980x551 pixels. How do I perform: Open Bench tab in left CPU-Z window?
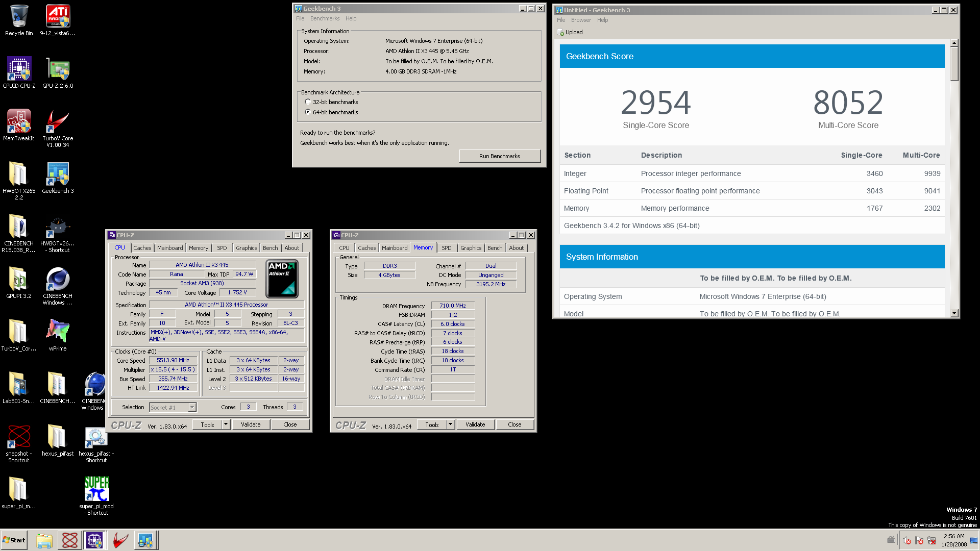271,248
